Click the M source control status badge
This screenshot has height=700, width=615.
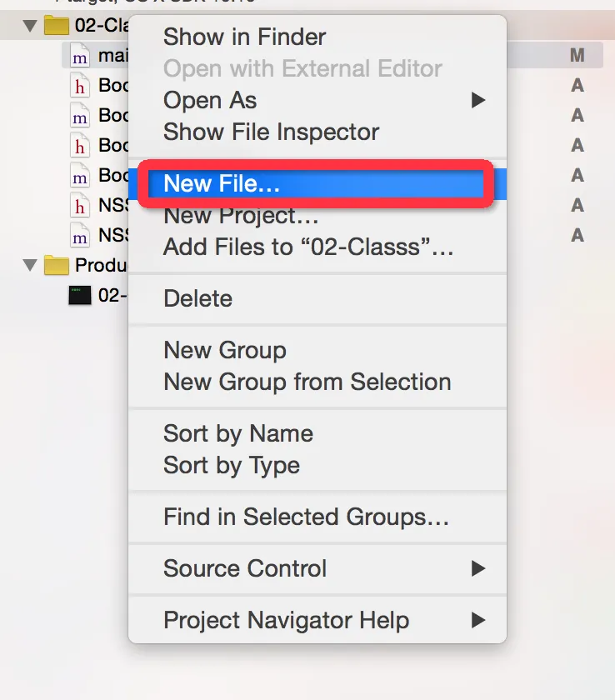577,56
